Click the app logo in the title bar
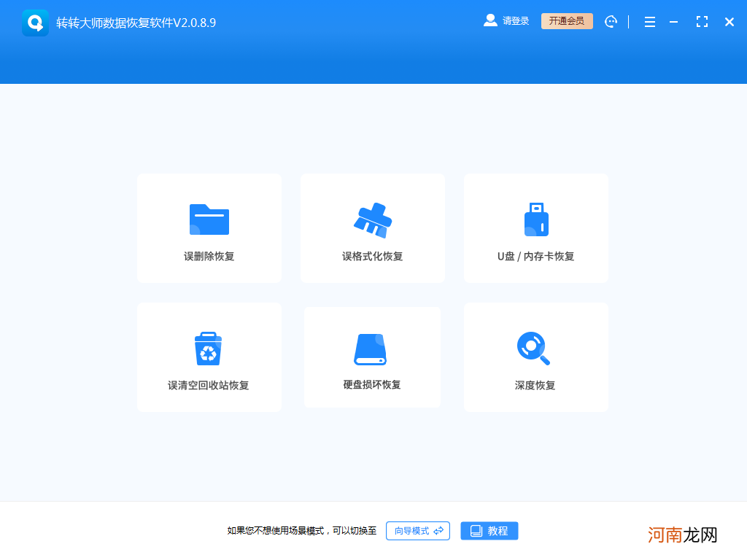 pyautogui.click(x=35, y=21)
